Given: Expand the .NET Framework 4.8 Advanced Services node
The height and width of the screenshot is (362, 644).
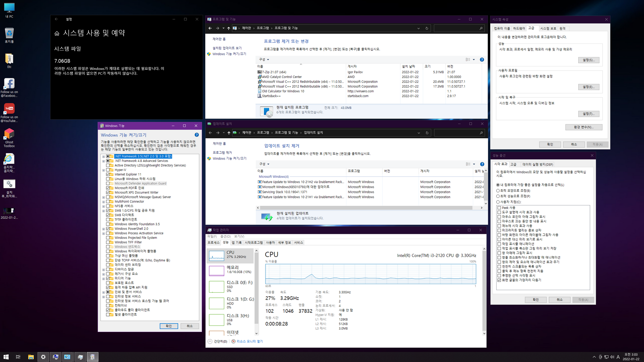Looking at the screenshot, I should point(103,161).
